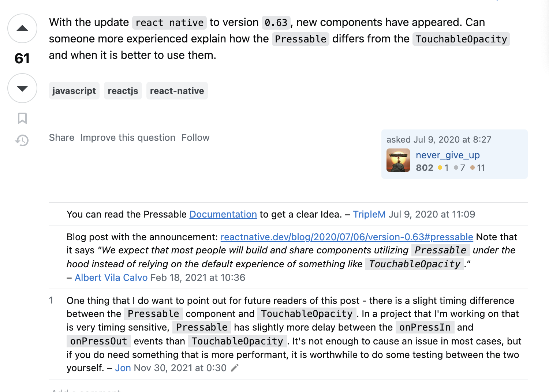The image size is (549, 392).
Task: Open Albert Vila Calvo's profile
Action: tap(111, 278)
